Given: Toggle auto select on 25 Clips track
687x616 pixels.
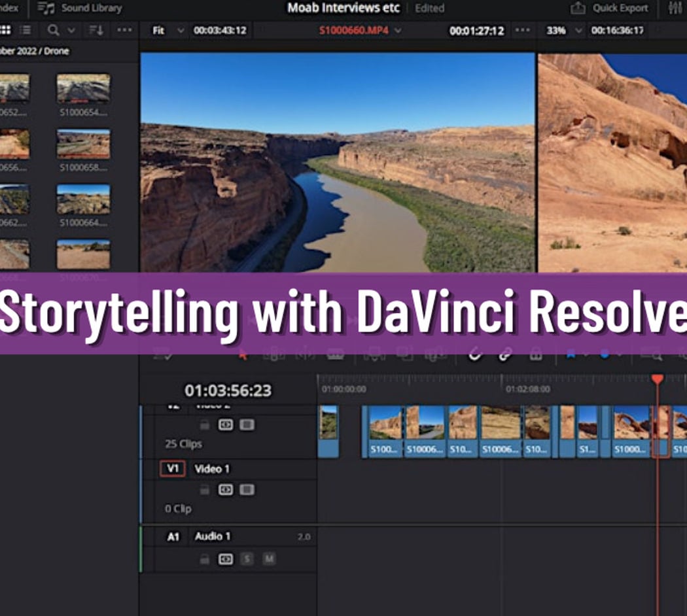Looking at the screenshot, I should pos(226,424).
